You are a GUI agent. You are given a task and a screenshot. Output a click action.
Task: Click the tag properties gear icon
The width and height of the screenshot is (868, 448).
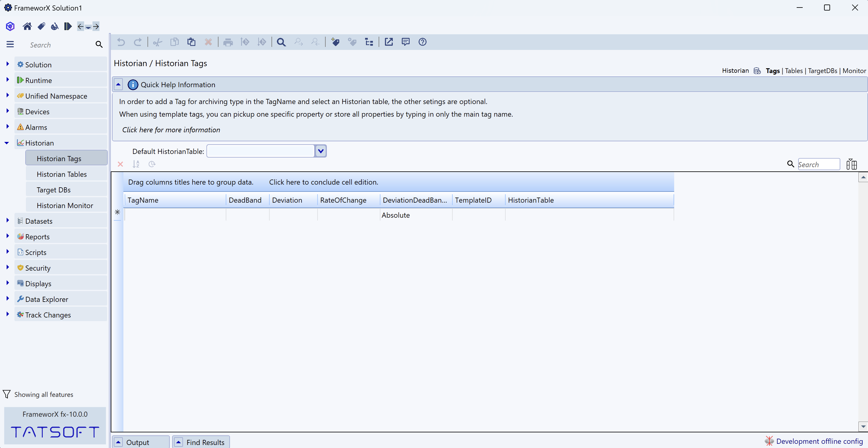point(352,42)
